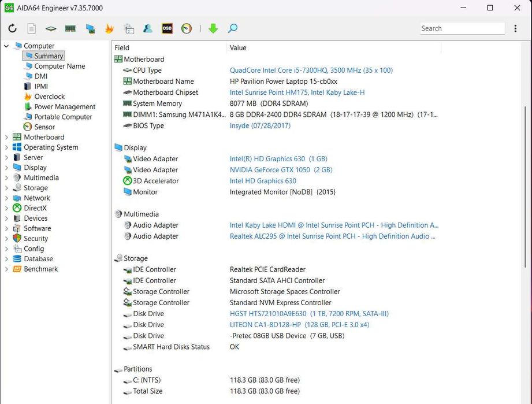532x404 pixels.
Task: Collapse the Computer tree node
Action: click(6, 46)
